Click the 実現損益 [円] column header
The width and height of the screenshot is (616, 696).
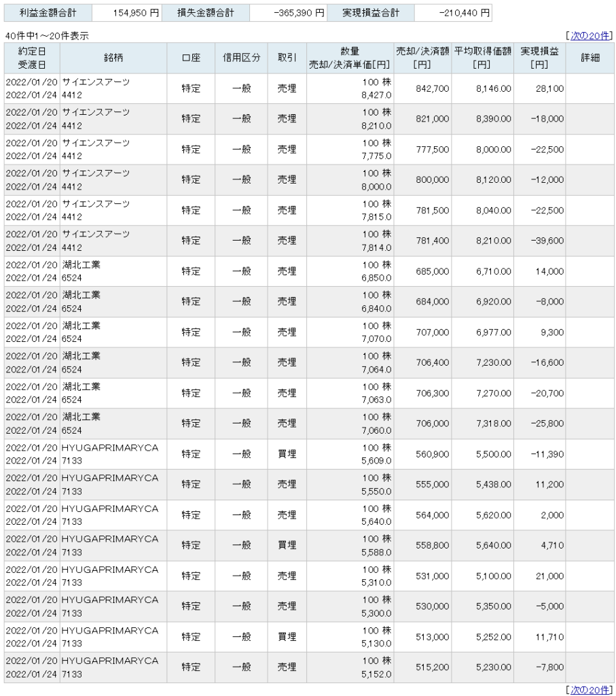539,58
